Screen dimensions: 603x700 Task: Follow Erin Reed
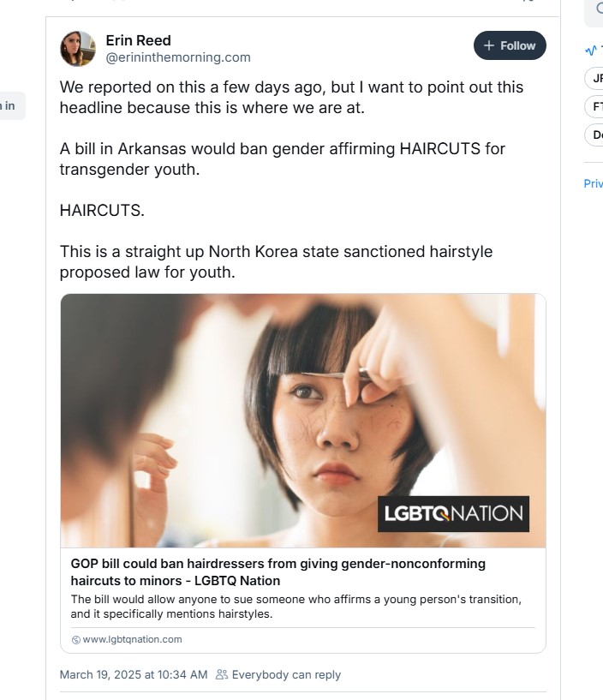[x=510, y=45]
